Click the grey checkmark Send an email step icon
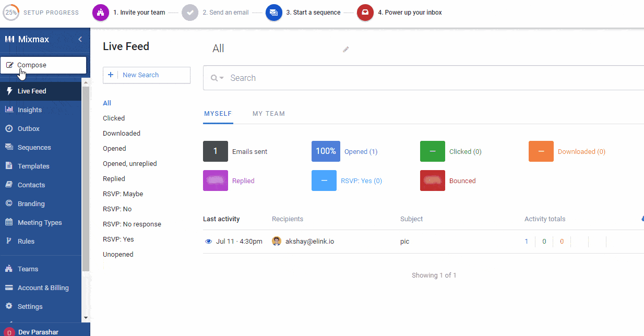The image size is (644, 336). point(190,13)
